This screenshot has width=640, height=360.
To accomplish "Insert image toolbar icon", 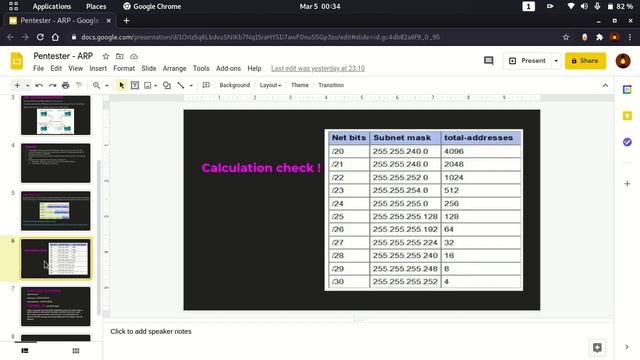I will pos(148,85).
